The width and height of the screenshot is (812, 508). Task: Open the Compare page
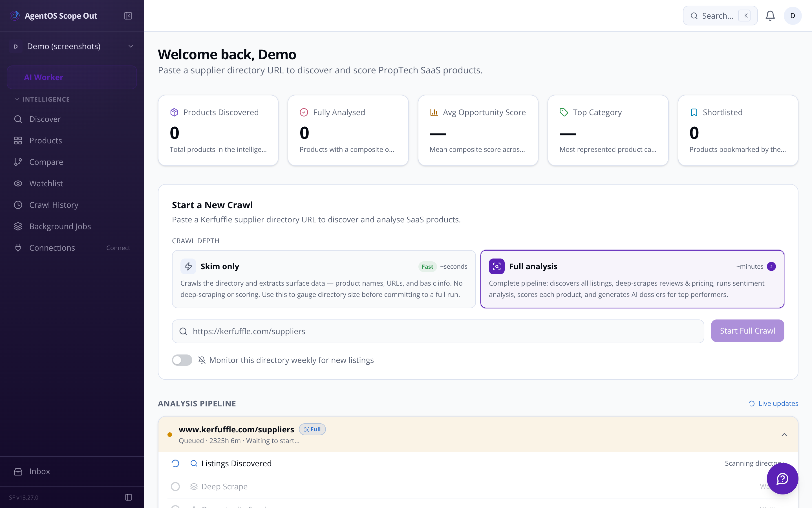(72, 162)
